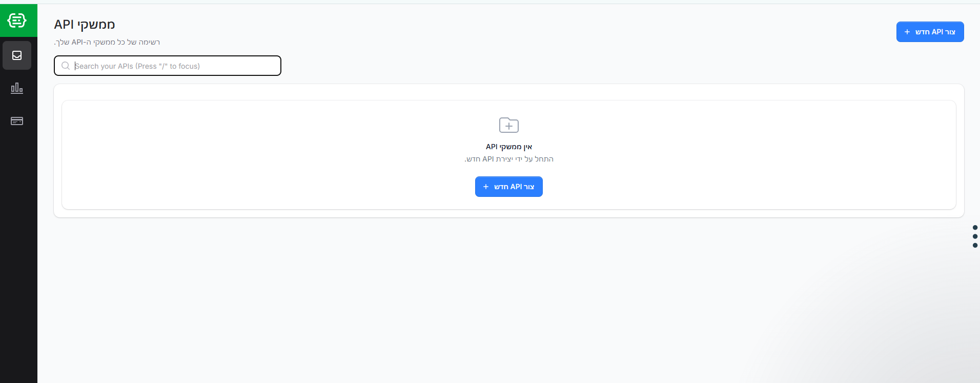
Task: Open the inbox APIs sidebar icon
Action: tap(17, 55)
